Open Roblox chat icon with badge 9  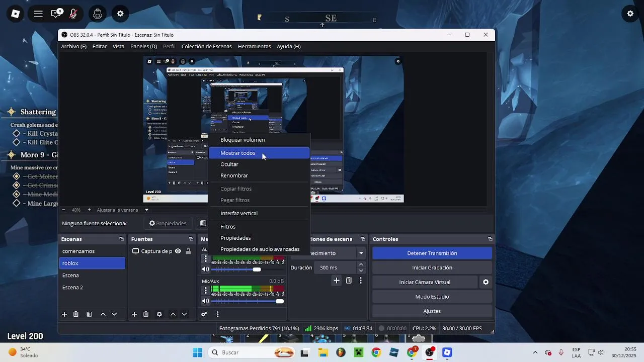pos(56,14)
